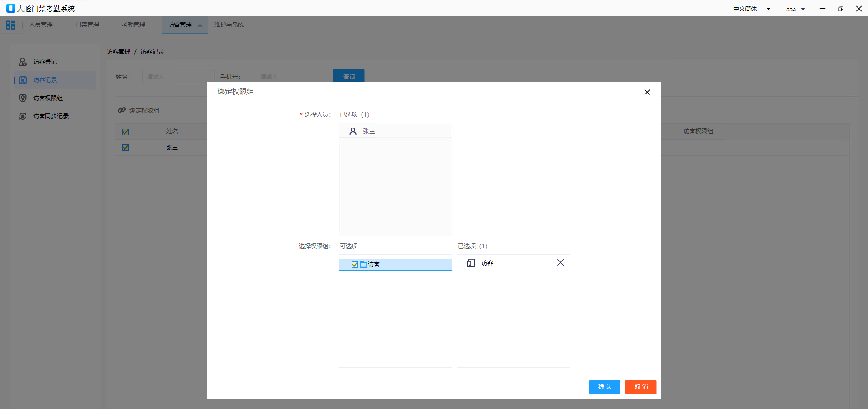Click the 姓名 search input field
The width and height of the screenshot is (868, 409).
pos(178,77)
